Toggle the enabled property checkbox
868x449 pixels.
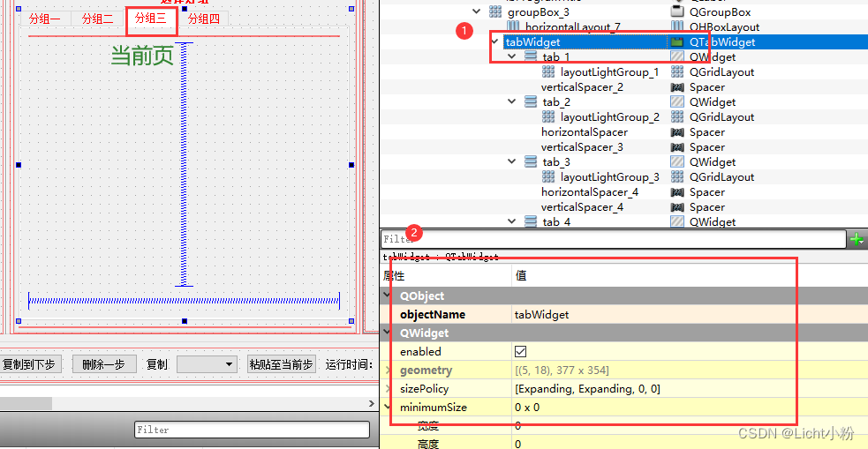[x=520, y=351]
